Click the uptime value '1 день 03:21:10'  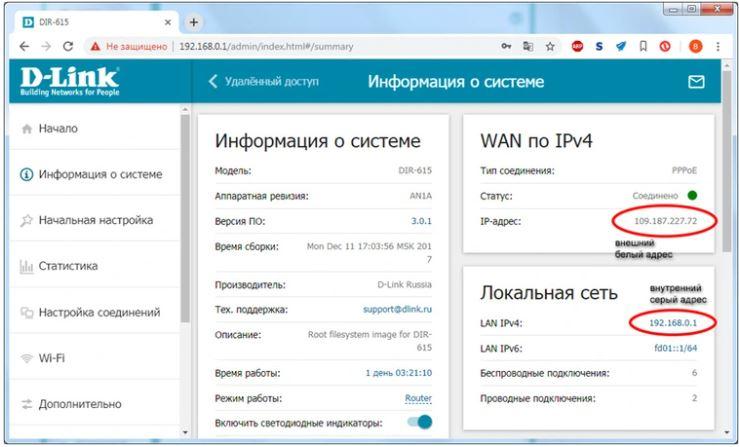pyautogui.click(x=399, y=372)
